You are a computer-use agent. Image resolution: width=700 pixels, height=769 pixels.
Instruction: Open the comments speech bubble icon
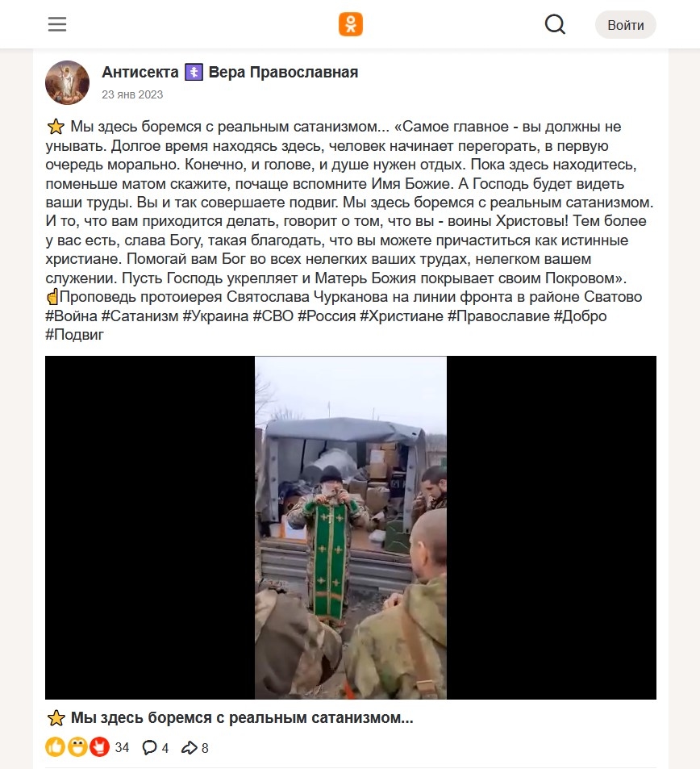point(149,747)
